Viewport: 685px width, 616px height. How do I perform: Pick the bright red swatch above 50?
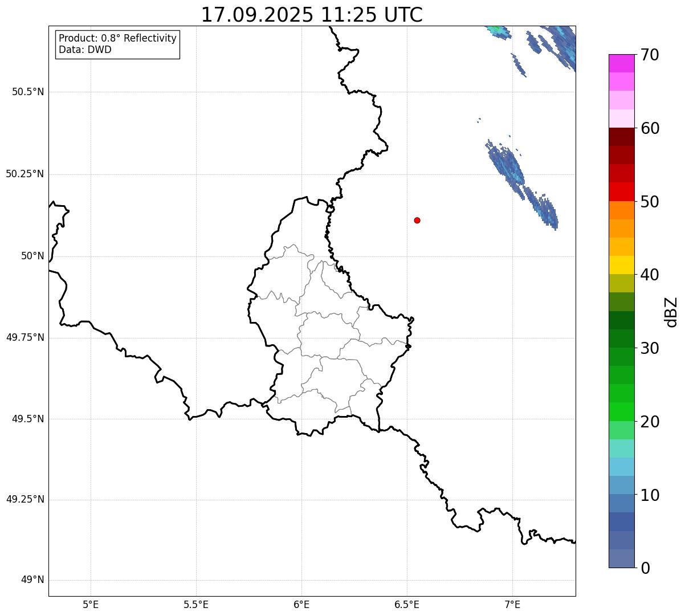(x=622, y=191)
